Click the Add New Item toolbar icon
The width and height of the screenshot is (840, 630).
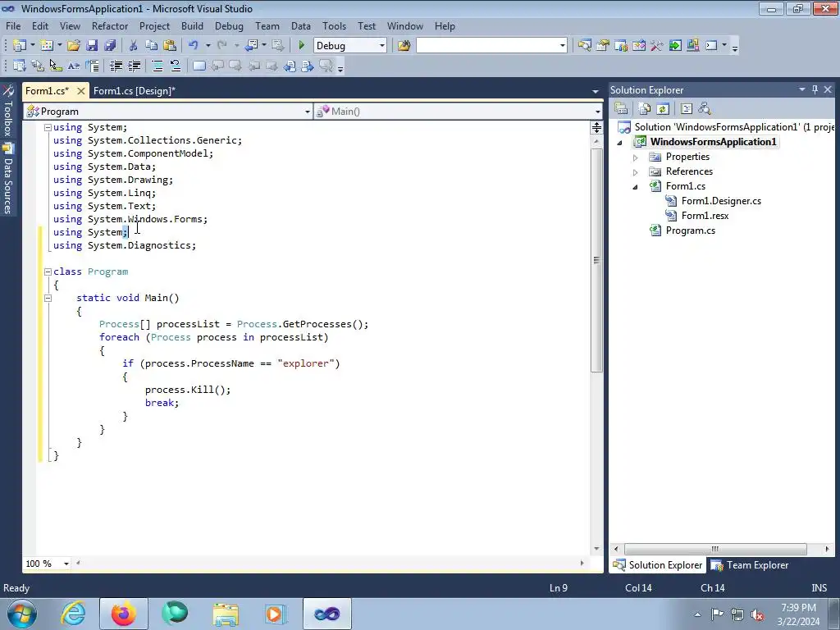tap(47, 46)
